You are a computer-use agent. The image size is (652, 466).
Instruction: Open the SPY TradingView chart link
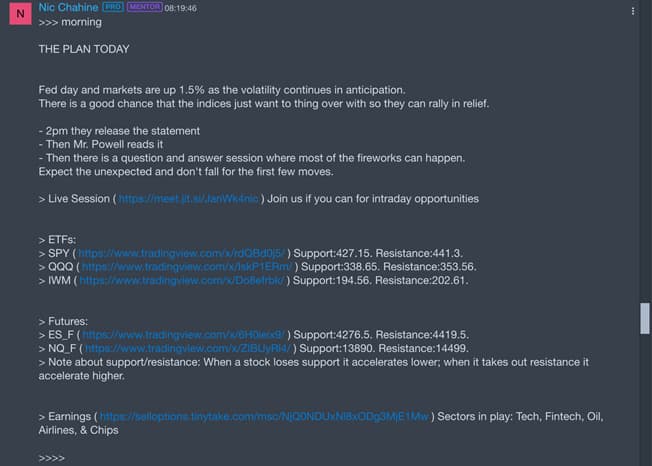point(181,253)
